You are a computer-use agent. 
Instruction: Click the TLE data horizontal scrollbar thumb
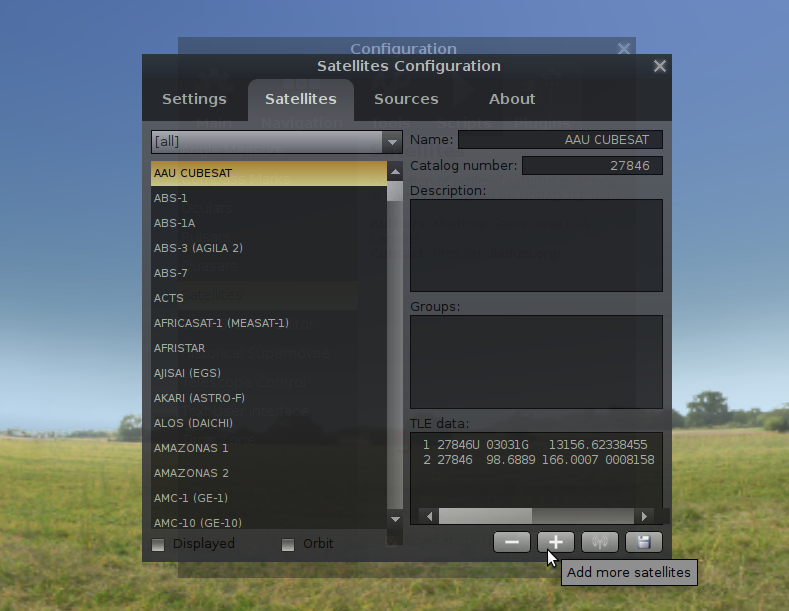484,516
